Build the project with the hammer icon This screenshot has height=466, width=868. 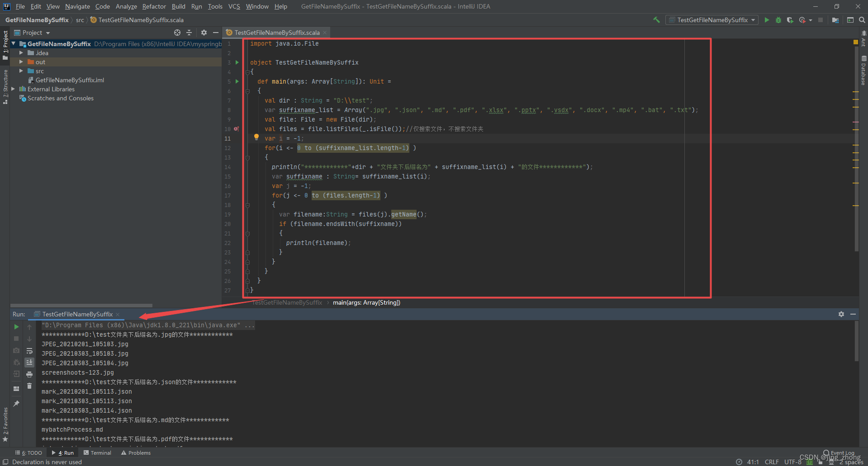[656, 20]
